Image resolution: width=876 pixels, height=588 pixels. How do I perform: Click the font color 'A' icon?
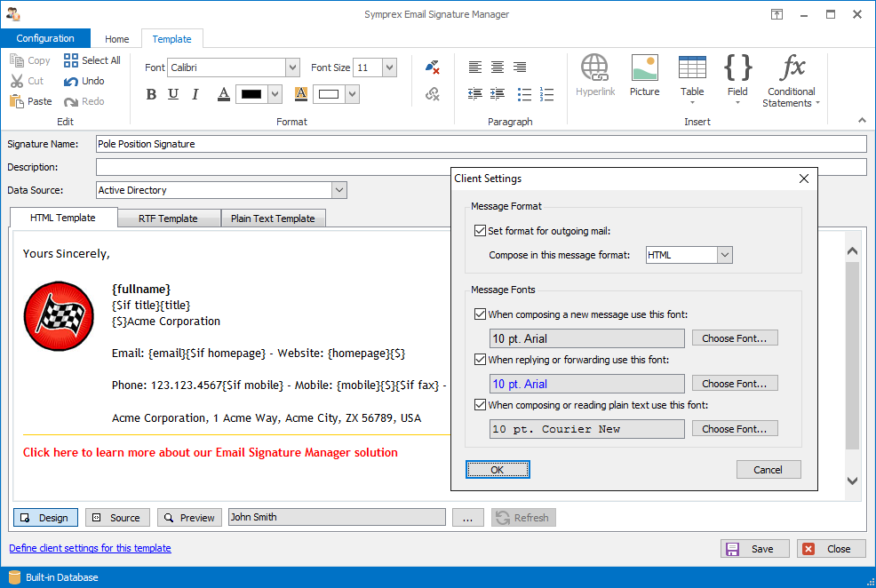pyautogui.click(x=224, y=94)
